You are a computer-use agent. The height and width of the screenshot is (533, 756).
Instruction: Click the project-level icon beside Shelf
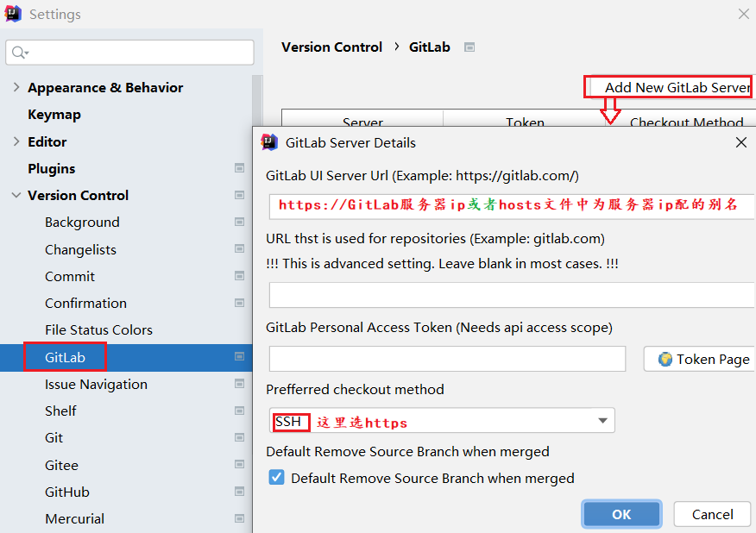tap(239, 411)
